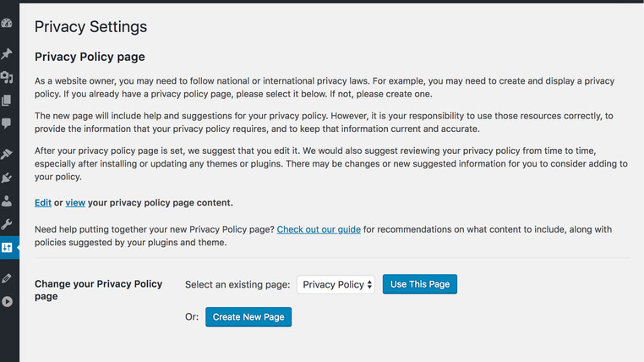Open Appearance via the paintbrush icon
Viewport: 644px width, 362px height.
coord(7,154)
